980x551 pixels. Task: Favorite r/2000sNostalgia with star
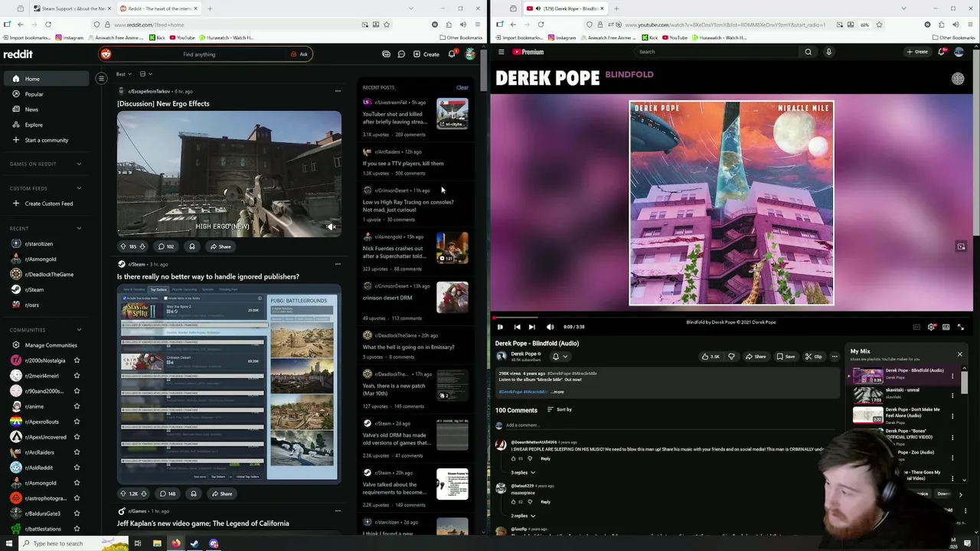[x=77, y=360]
